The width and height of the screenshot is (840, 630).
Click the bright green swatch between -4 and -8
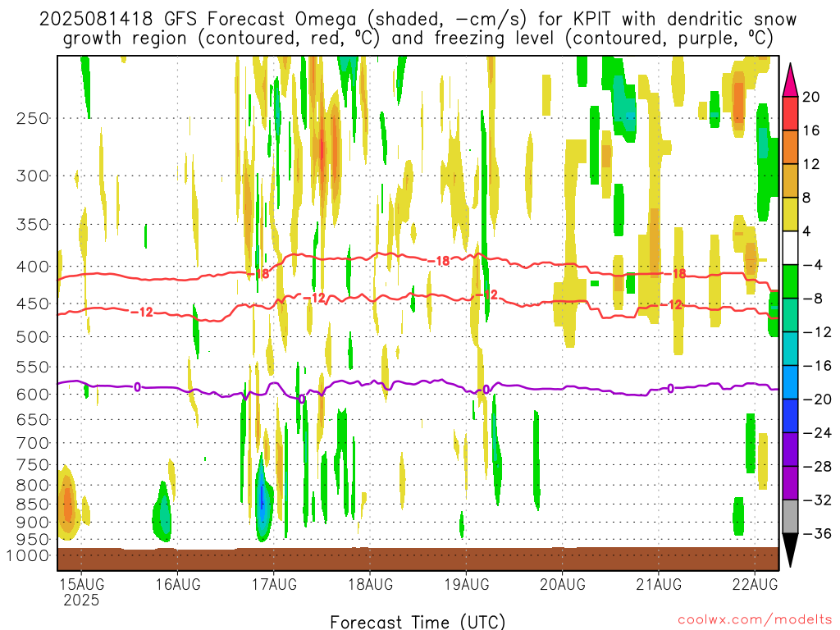[x=790, y=282]
